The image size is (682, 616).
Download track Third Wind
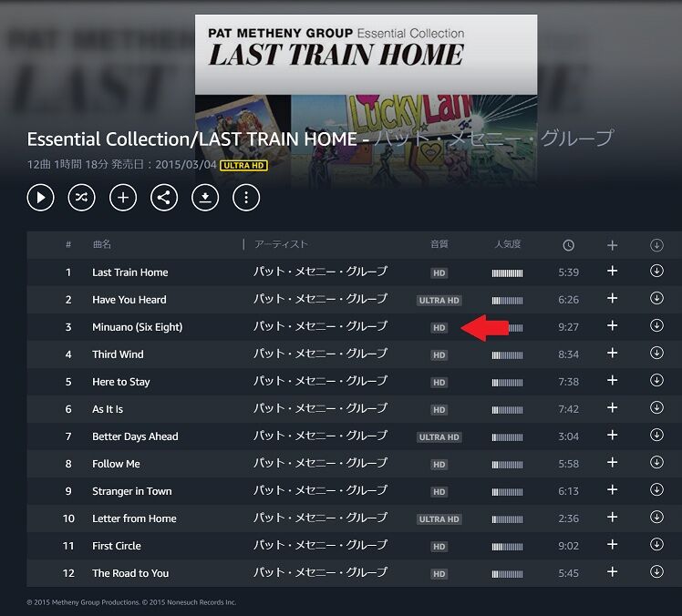pos(656,353)
